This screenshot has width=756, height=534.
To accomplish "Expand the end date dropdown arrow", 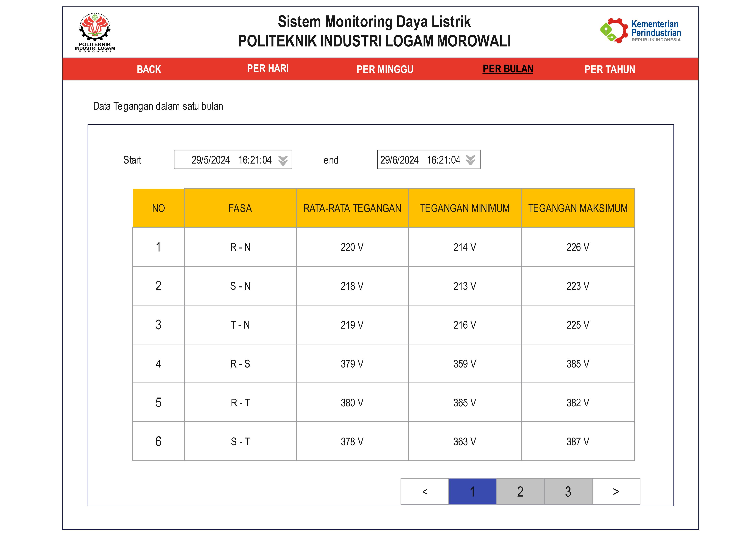I will pyautogui.click(x=470, y=160).
